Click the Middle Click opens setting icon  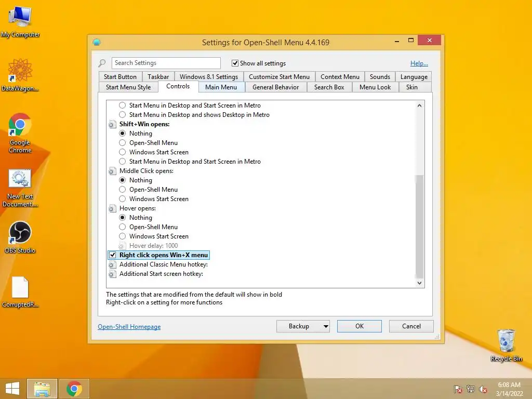[112, 171]
